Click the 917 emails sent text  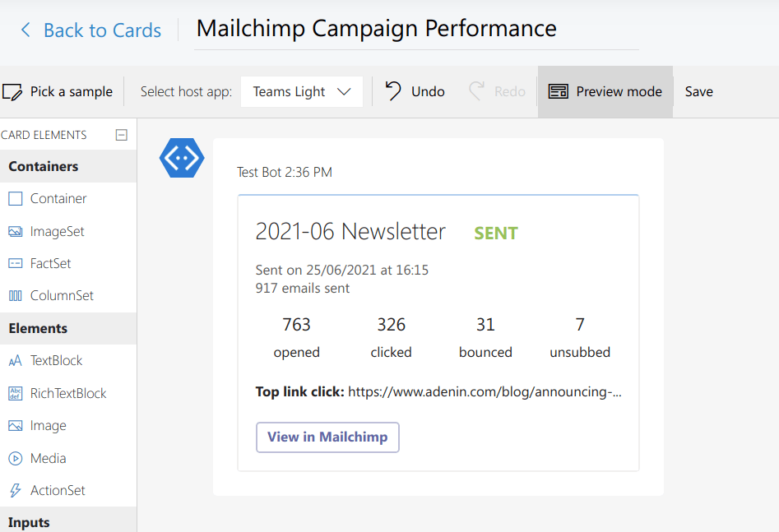303,288
